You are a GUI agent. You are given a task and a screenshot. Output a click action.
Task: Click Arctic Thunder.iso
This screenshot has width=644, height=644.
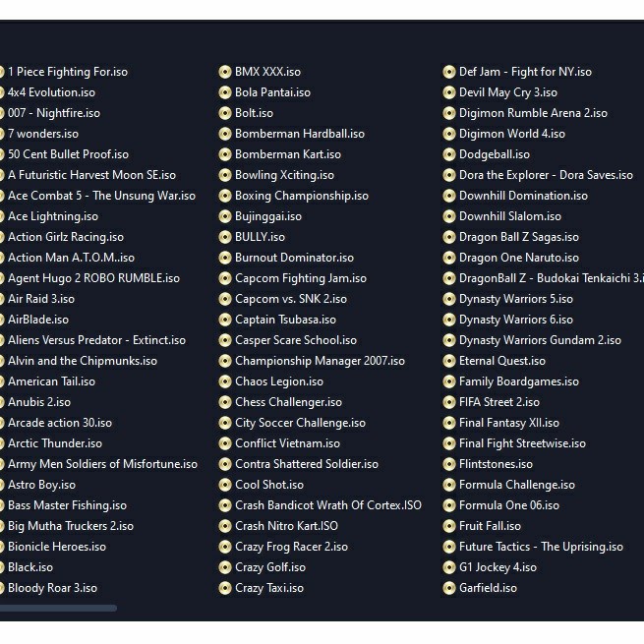tap(55, 443)
